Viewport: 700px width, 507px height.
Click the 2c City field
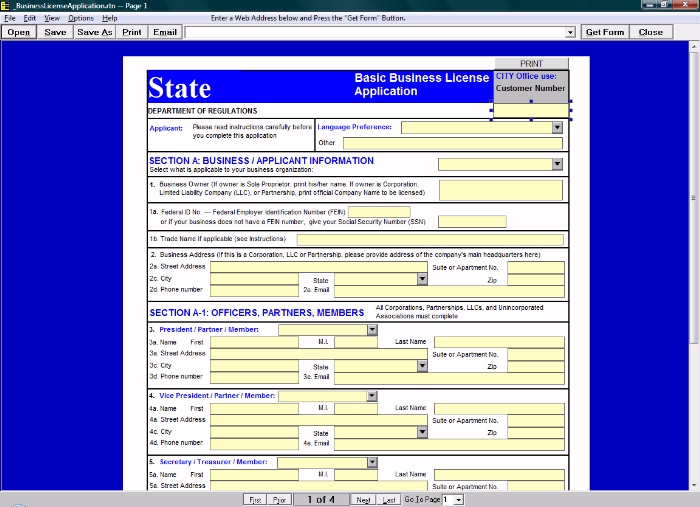254,279
